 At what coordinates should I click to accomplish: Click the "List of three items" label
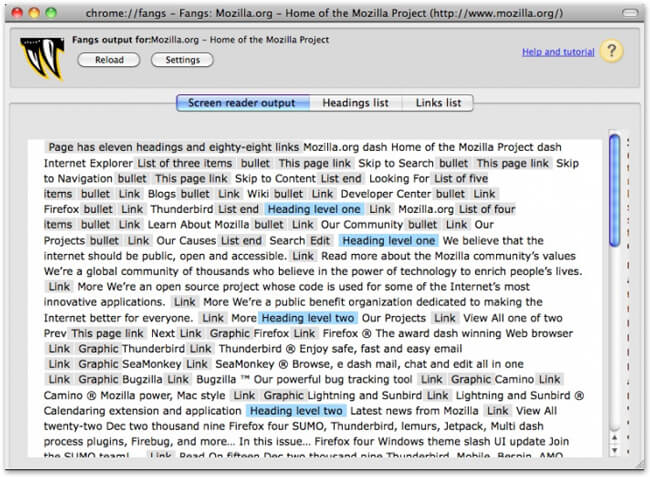[x=184, y=163]
